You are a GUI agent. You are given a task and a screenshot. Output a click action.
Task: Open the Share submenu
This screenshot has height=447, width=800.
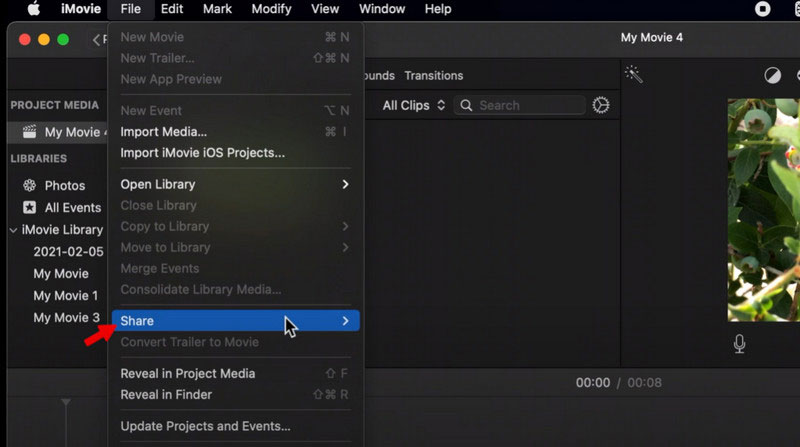[235, 320]
